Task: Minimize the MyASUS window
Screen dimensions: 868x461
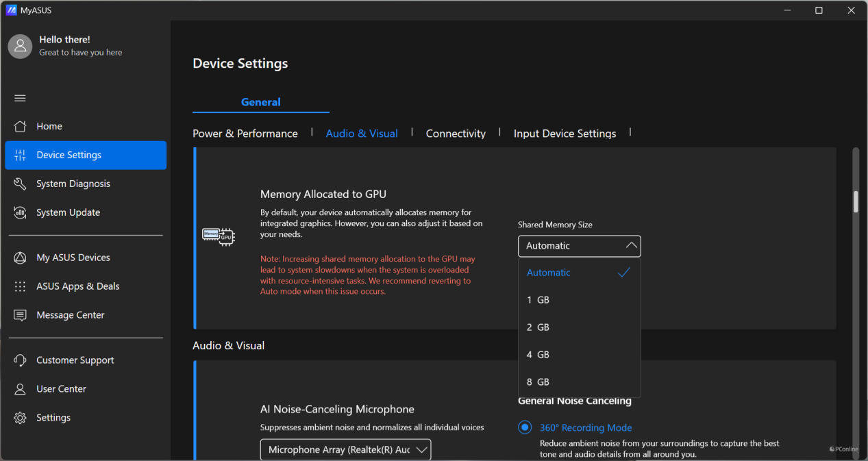Action: (x=786, y=10)
